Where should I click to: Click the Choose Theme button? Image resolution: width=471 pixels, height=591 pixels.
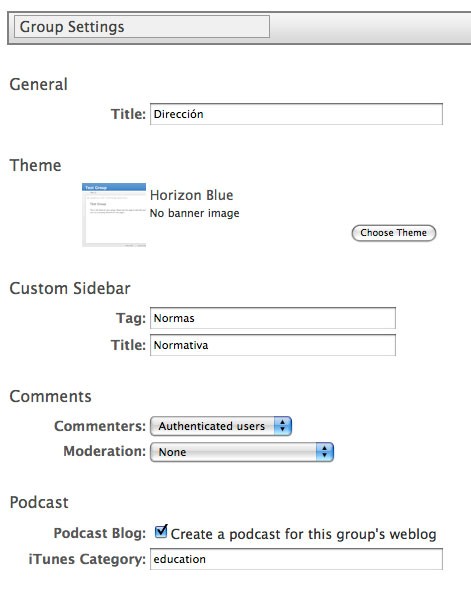(394, 233)
